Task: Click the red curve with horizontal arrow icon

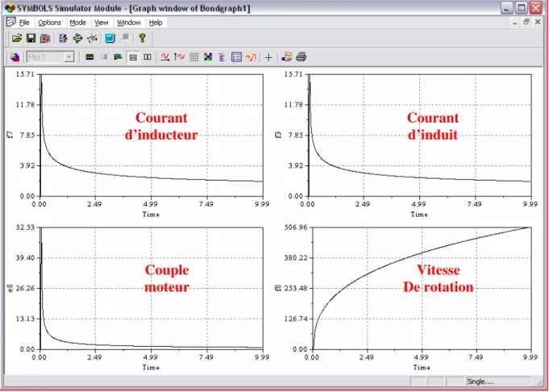Action: click(x=165, y=57)
